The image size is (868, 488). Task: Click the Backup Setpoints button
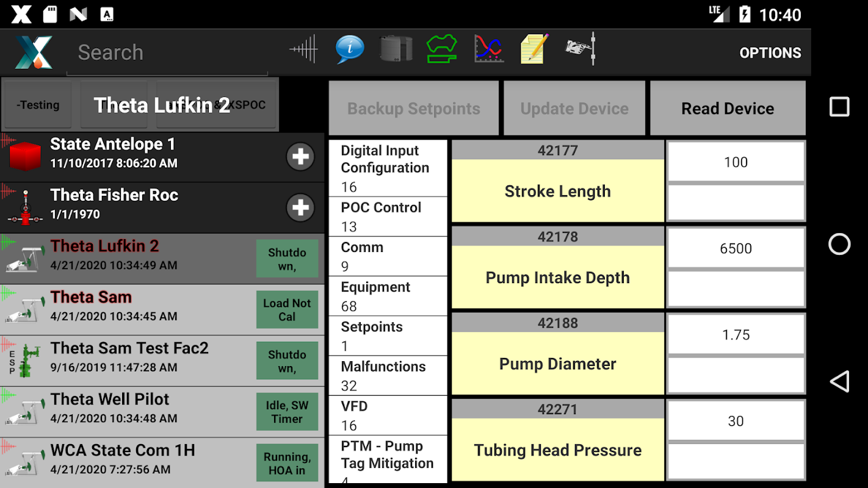point(414,109)
